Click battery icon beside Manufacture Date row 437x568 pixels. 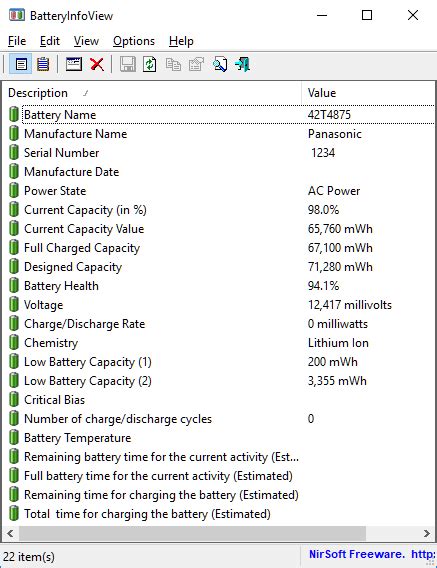[x=14, y=171]
